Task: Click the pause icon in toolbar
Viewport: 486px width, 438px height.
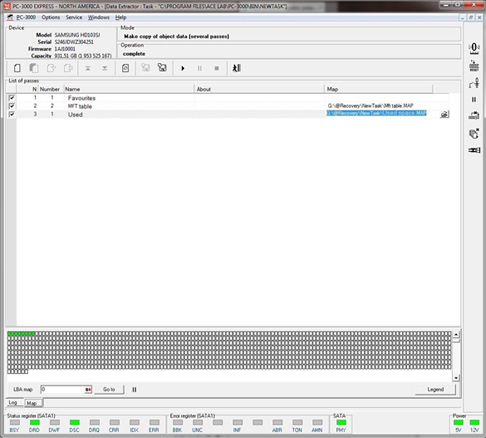Action: point(199,68)
